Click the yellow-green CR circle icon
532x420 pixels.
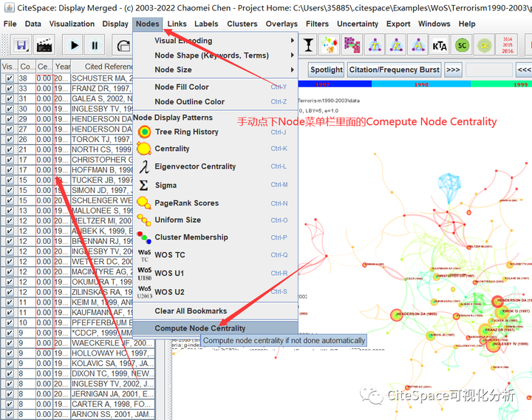point(485,45)
